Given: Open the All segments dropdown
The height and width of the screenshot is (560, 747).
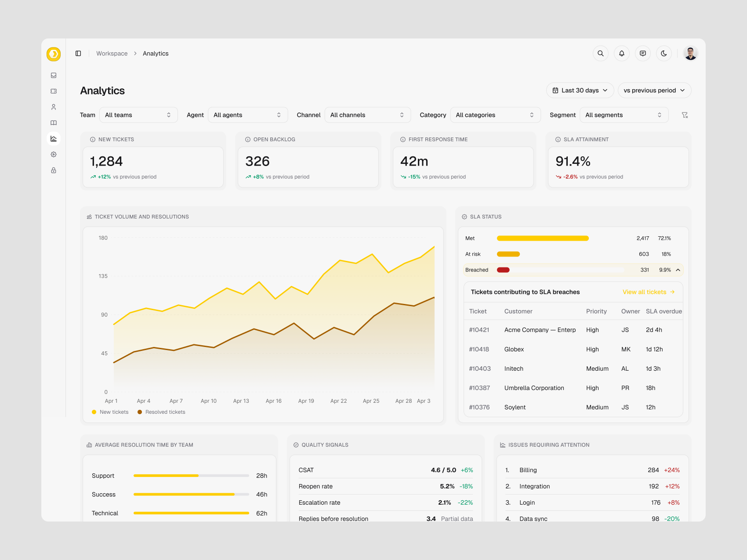Looking at the screenshot, I should pos(624,115).
